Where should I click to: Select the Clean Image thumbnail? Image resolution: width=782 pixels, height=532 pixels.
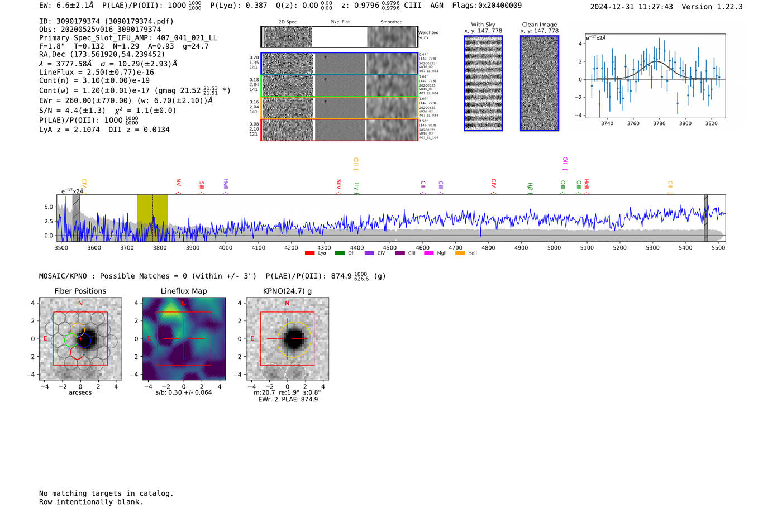(x=540, y=83)
